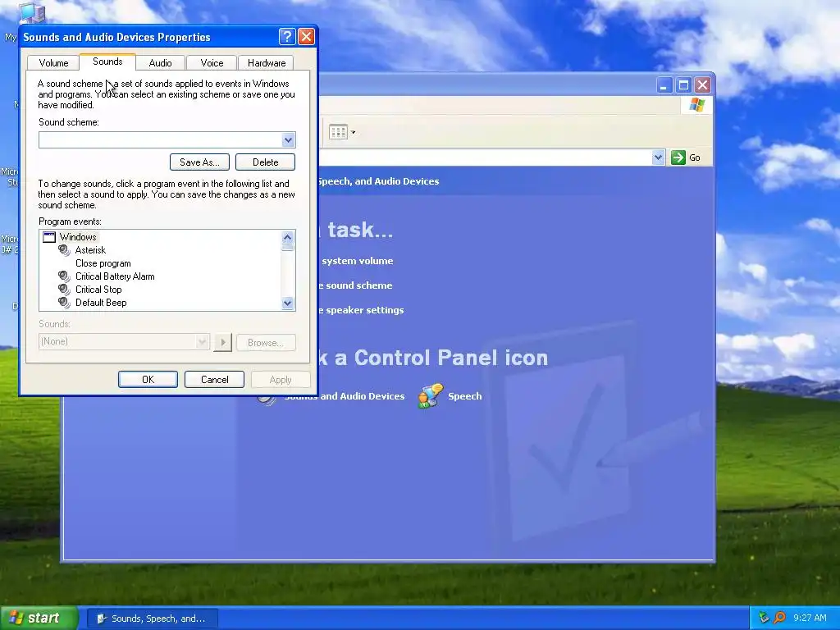Click the speaker icon next to Asterisk

[64, 250]
